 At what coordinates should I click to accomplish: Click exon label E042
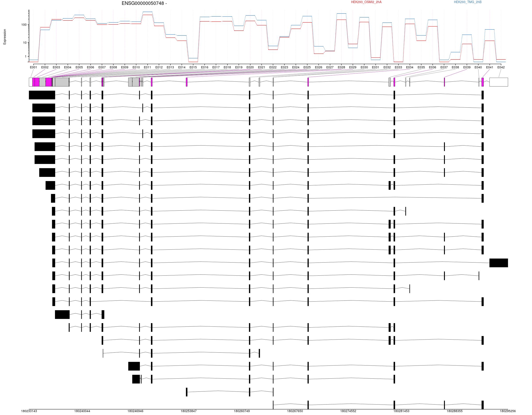pyautogui.click(x=501, y=67)
